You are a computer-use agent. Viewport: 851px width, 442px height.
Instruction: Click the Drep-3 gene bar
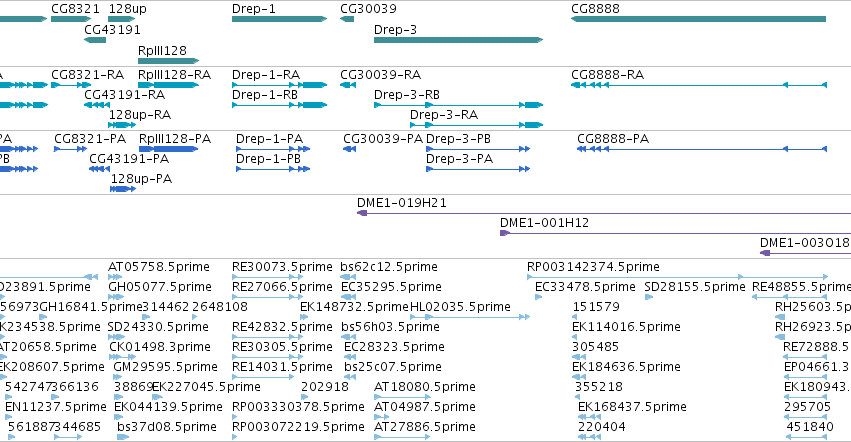459,40
